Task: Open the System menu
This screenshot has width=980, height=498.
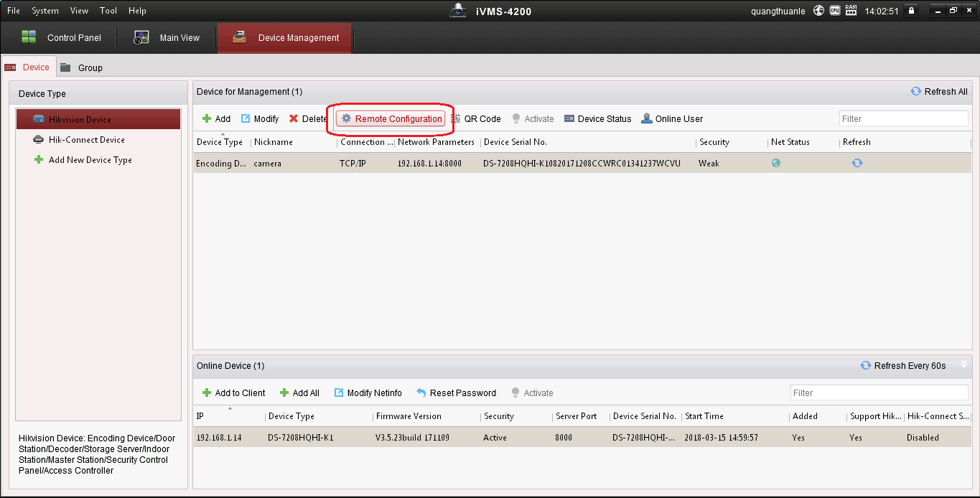Action: coord(45,11)
